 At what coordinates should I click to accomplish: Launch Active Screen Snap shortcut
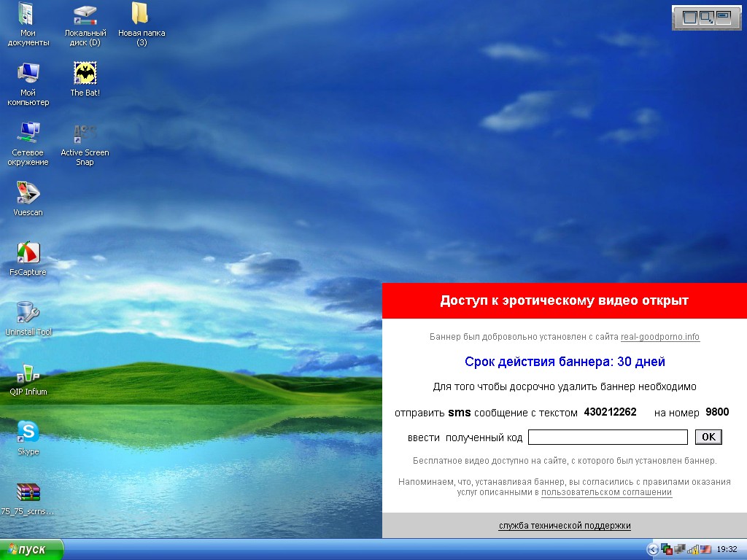[x=85, y=134]
